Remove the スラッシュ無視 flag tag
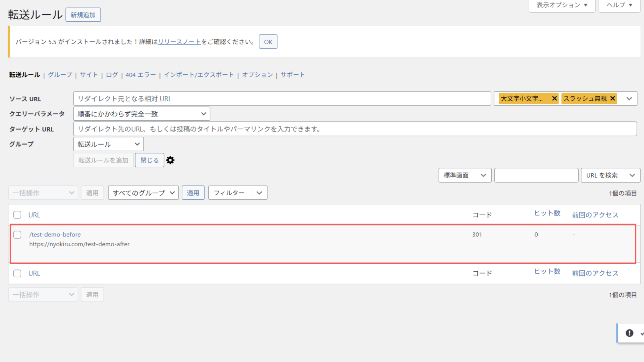Screen dimensions: 644x362 [x=613, y=99]
